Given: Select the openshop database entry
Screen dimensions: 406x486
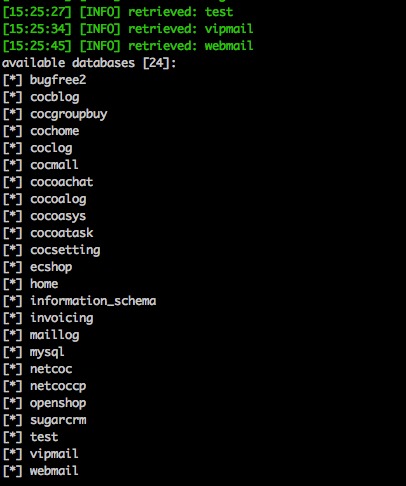Looking at the screenshot, I should 58,403.
